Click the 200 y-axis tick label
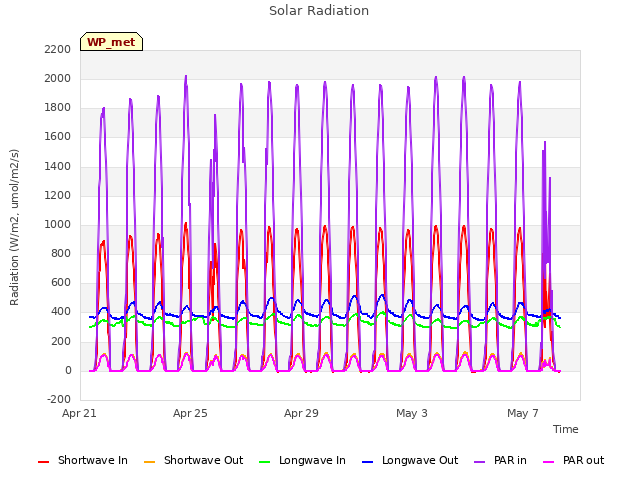 point(61,342)
